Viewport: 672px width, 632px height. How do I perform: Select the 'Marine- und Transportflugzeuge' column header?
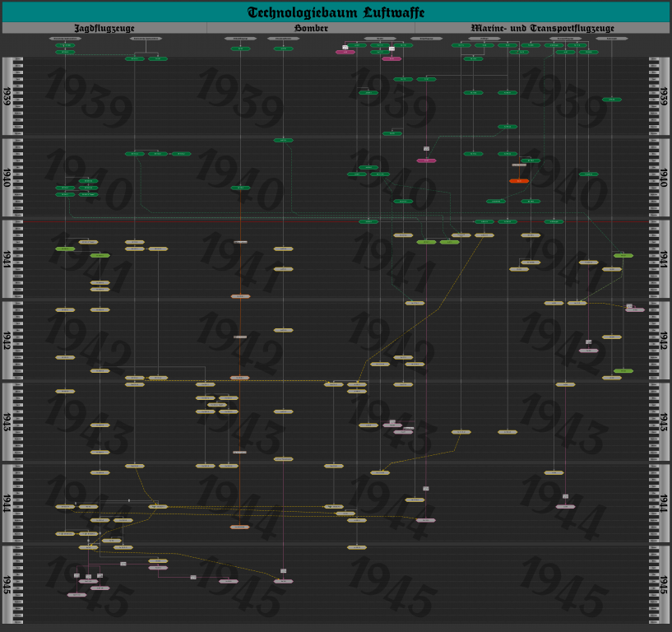tap(542, 28)
